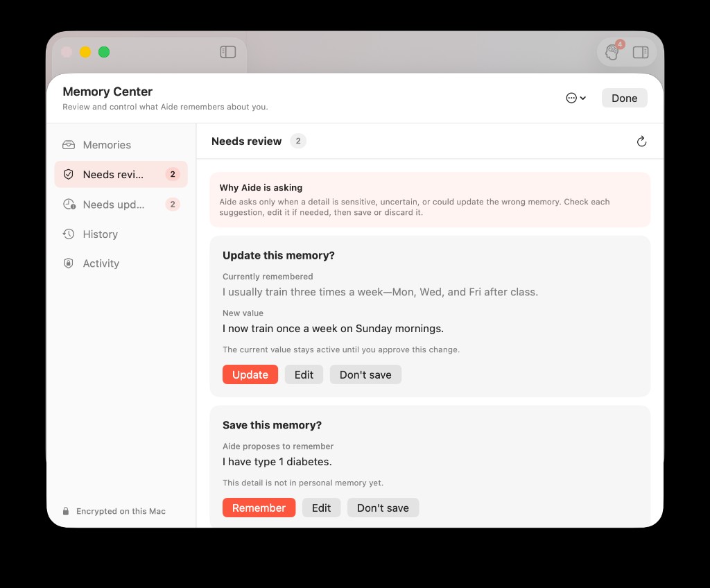Click the 'Why Aide is asking' heading
The width and height of the screenshot is (710, 588).
[261, 187]
